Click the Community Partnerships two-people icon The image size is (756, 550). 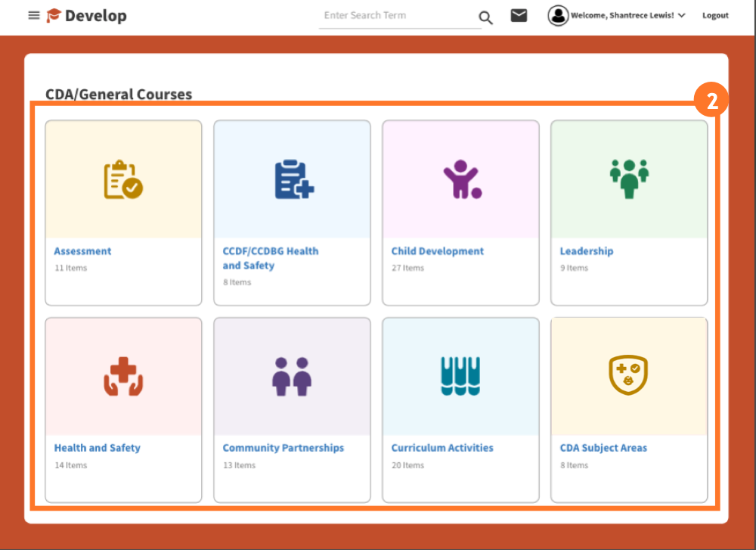point(292,375)
